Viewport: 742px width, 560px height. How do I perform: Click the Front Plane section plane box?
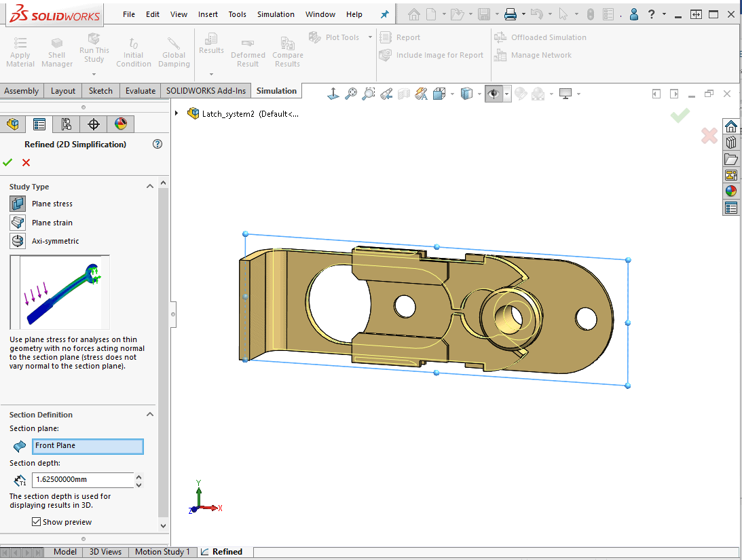pyautogui.click(x=88, y=446)
